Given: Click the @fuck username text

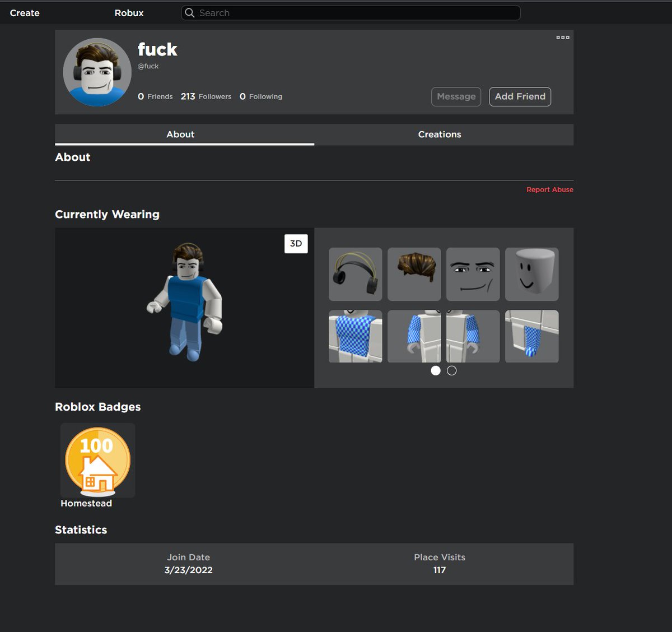Looking at the screenshot, I should (x=148, y=66).
